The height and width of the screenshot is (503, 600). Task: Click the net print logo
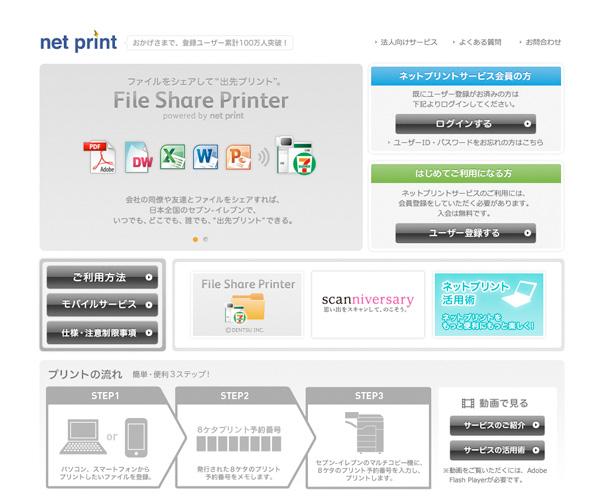pos(78,41)
